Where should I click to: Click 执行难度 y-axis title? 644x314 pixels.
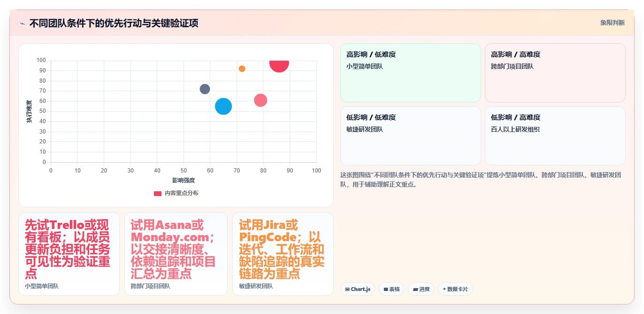(x=29, y=111)
